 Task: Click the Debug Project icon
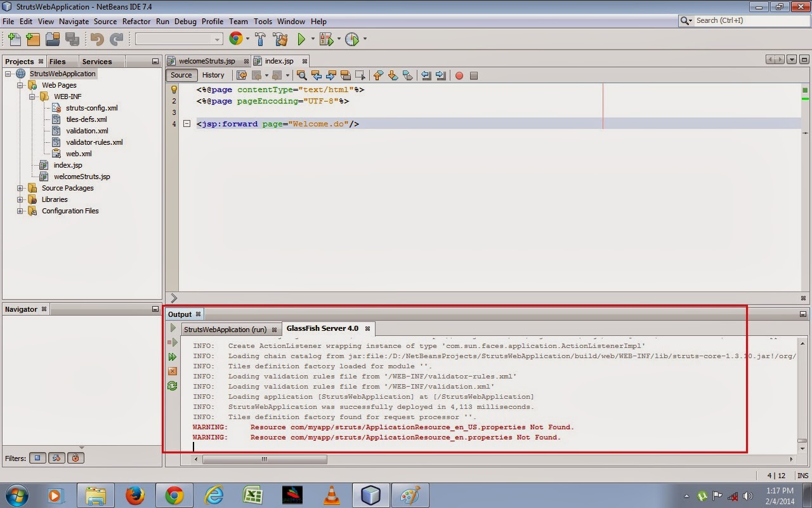tap(327, 39)
